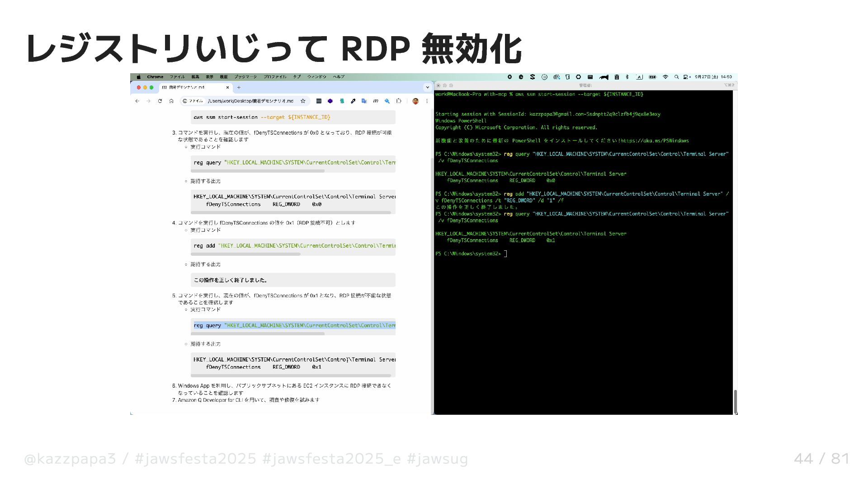Open the Chrome extensions puzzle icon
This screenshot has height=488, width=868.
pyautogui.click(x=399, y=101)
